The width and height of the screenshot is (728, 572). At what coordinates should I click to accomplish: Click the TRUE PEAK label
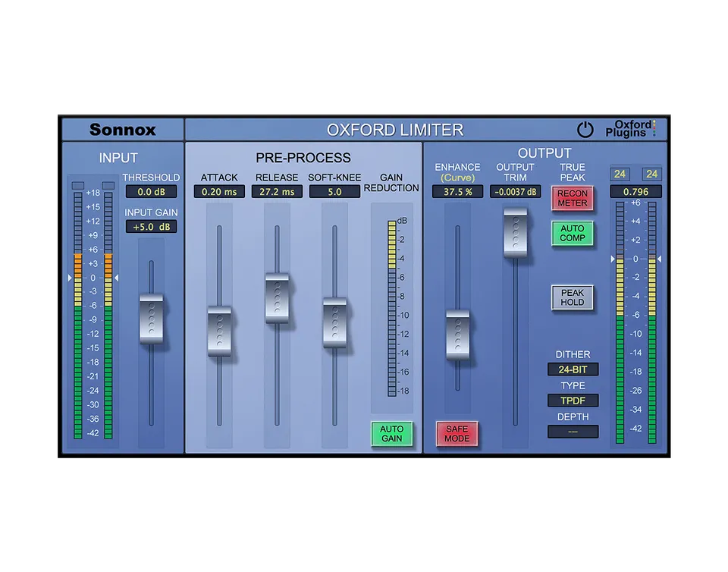573,172
